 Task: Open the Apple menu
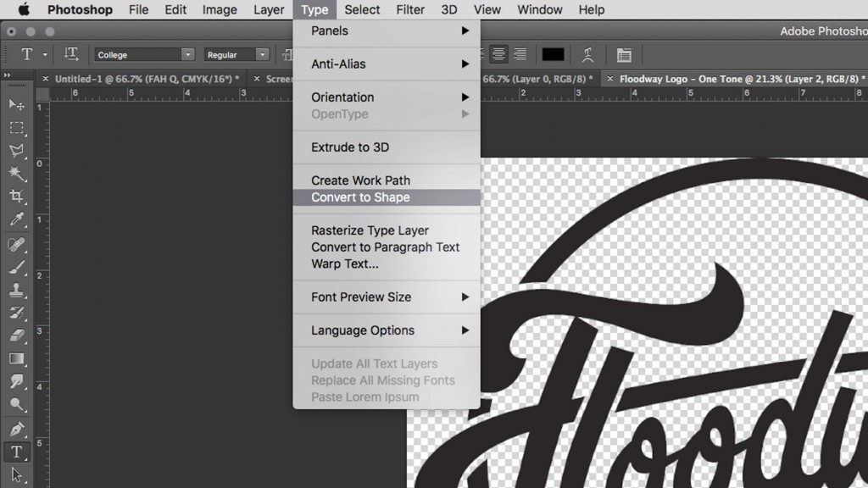(x=23, y=9)
